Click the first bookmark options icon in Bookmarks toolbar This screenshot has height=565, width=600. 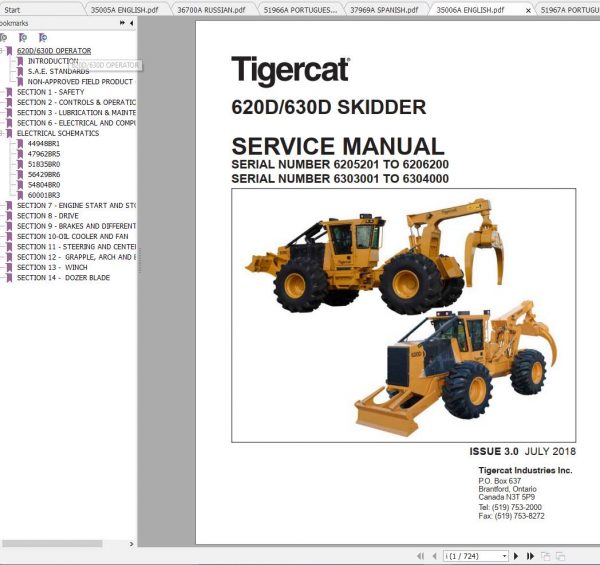point(3,37)
